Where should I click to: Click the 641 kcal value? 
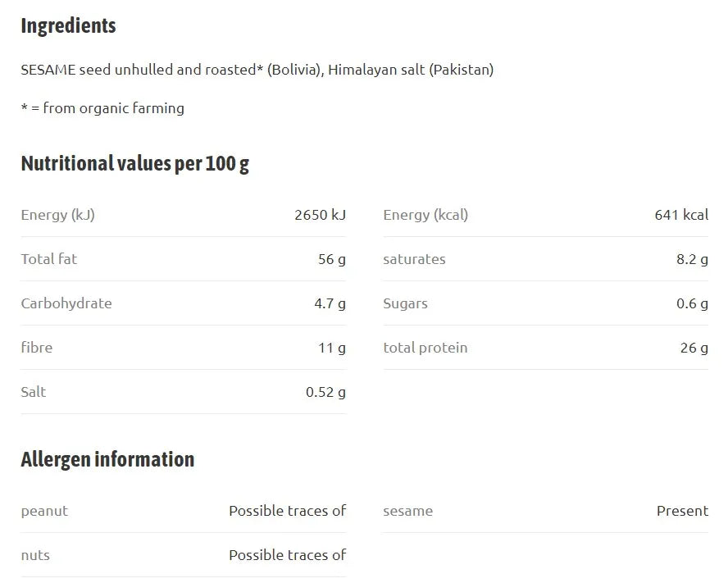tap(681, 215)
